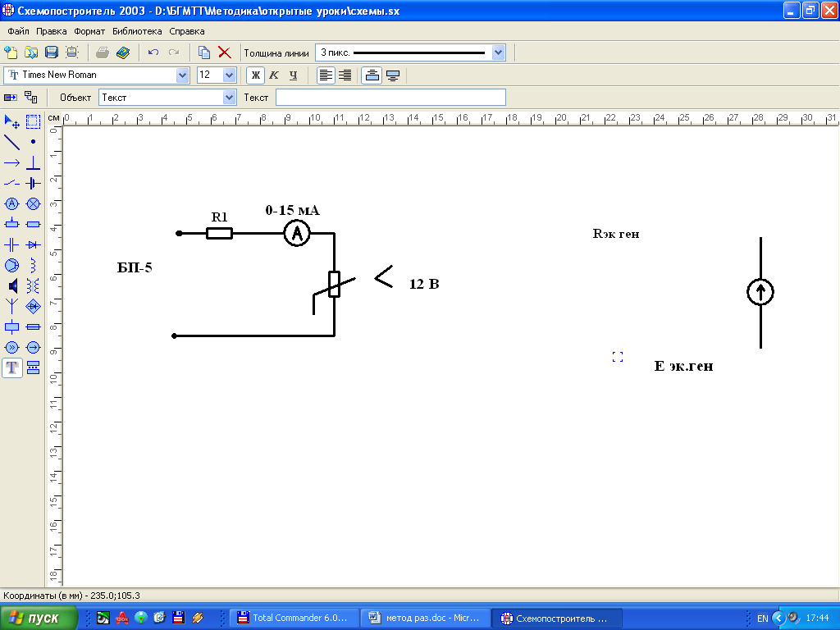Viewport: 840px width, 630px height.
Task: Click the Текст input field
Action: [390, 98]
